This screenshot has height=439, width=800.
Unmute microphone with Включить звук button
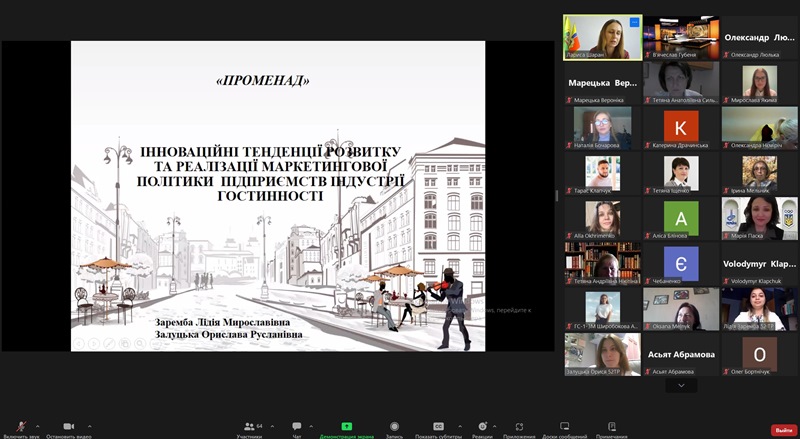pyautogui.click(x=21, y=427)
